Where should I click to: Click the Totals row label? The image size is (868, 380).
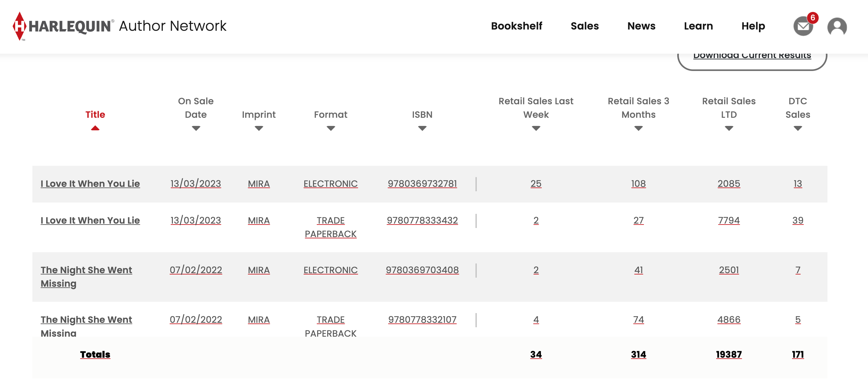(x=95, y=354)
